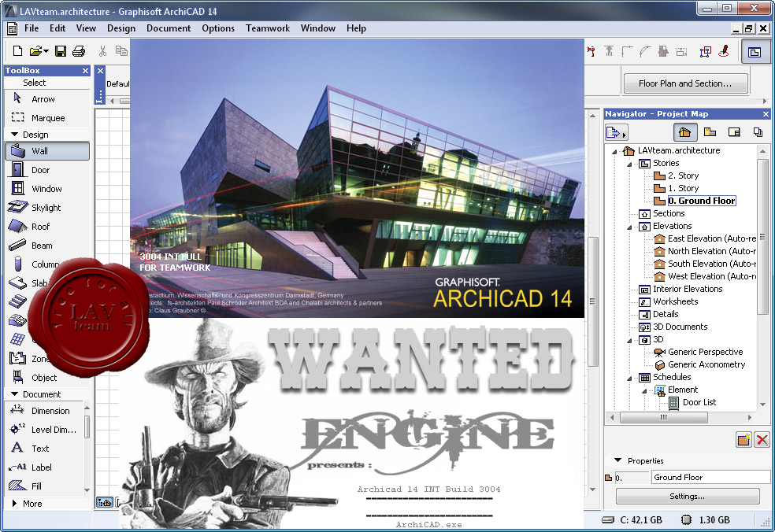Viewport: 775px width, 532px height.
Task: Click the Cut scissors icon
Action: click(x=103, y=51)
